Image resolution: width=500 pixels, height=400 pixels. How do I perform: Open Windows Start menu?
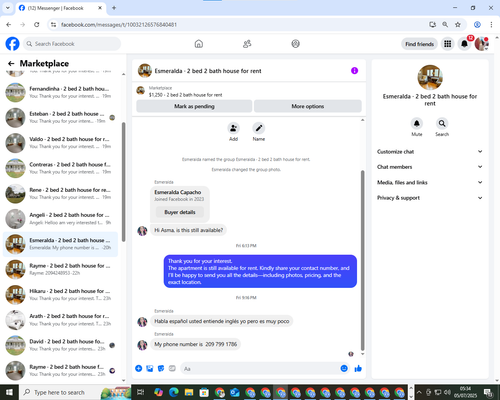pos(9,392)
